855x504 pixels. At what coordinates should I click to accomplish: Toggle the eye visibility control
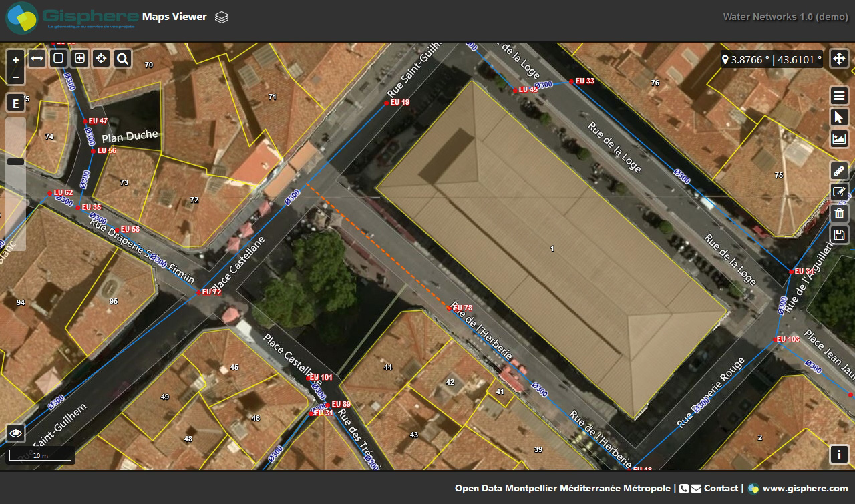click(x=16, y=433)
